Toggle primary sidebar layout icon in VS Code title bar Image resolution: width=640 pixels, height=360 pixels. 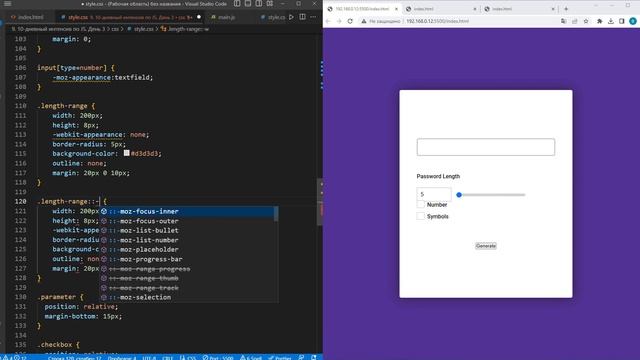click(x=237, y=4)
